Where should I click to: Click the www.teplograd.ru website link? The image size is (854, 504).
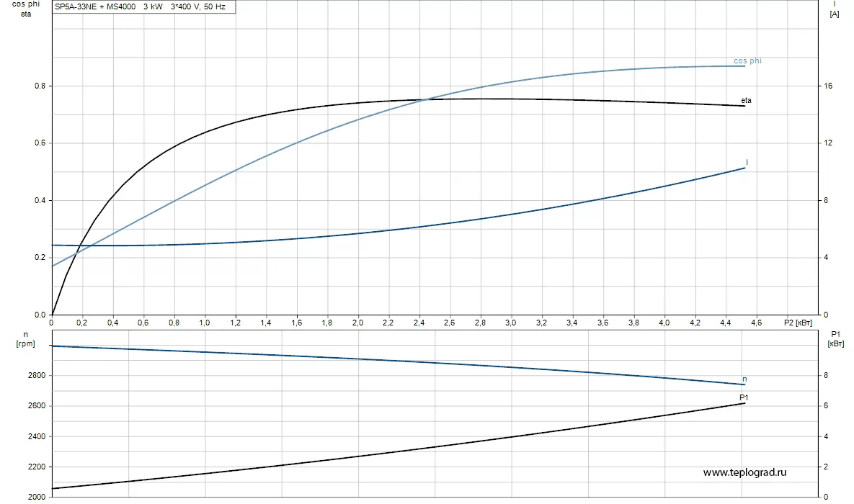(744, 472)
